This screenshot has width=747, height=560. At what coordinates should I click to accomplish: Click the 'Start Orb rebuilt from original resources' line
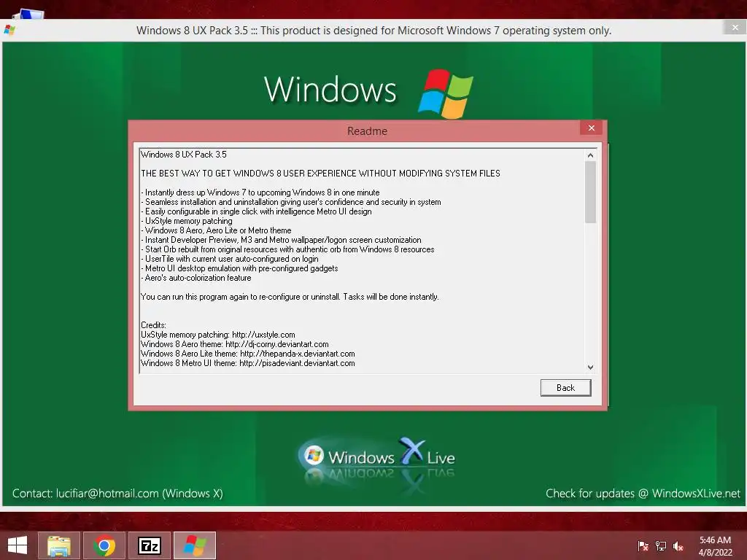click(287, 249)
